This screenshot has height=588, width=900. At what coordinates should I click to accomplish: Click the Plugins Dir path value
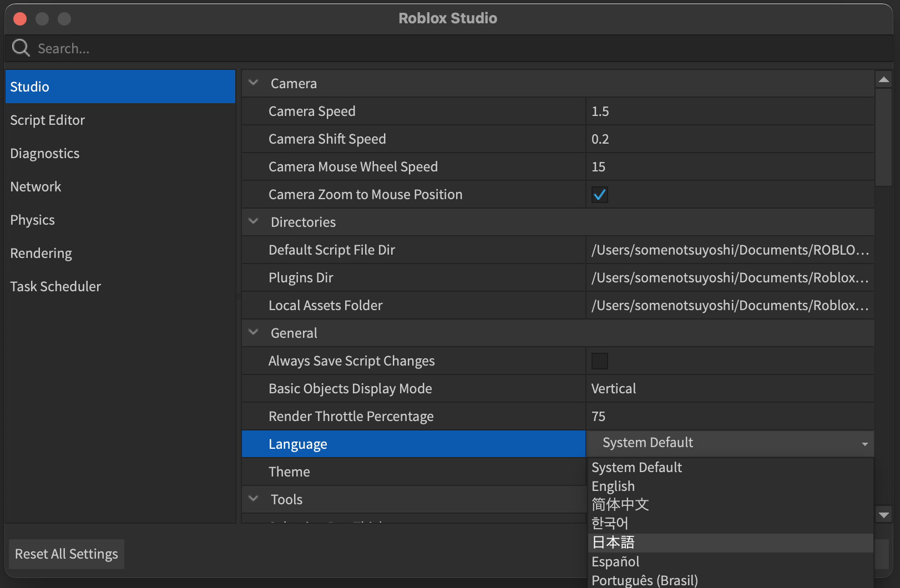[x=730, y=277]
